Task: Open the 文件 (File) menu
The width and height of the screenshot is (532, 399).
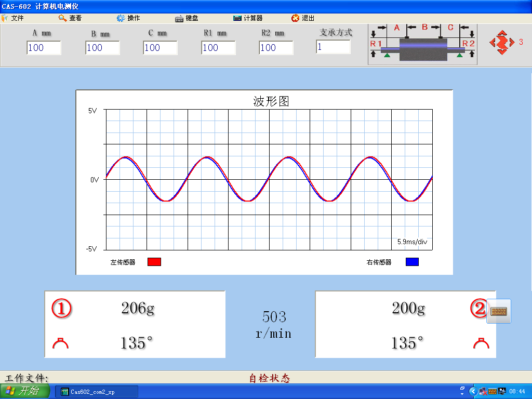Action: (14, 18)
